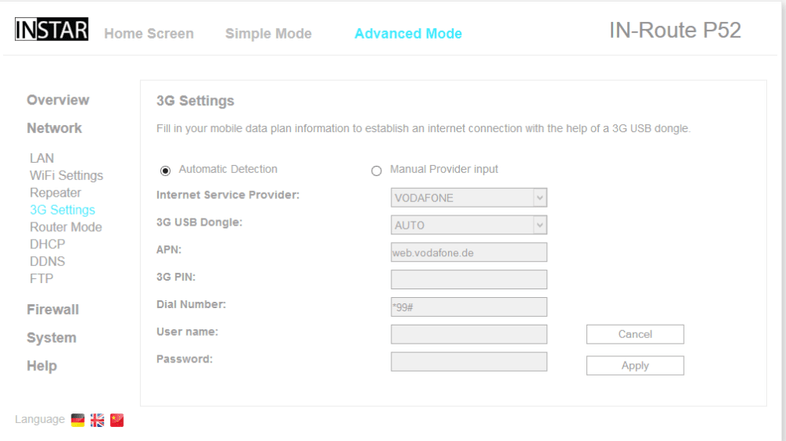Open the DDNS settings link
This screenshot has height=441, width=786.
(47, 262)
